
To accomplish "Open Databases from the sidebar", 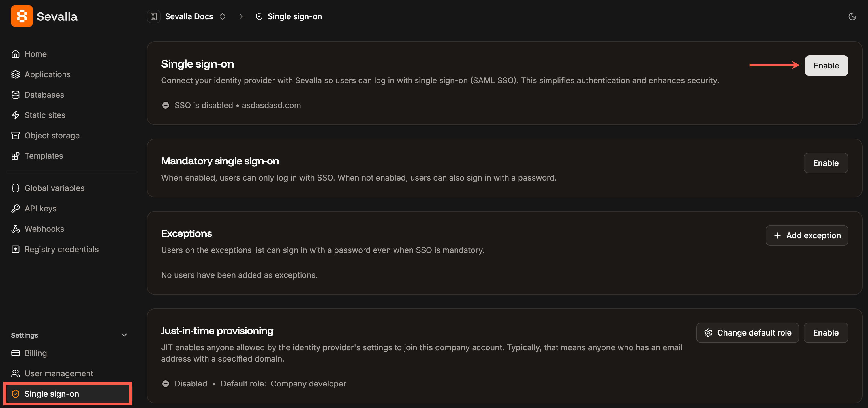I will pyautogui.click(x=44, y=95).
